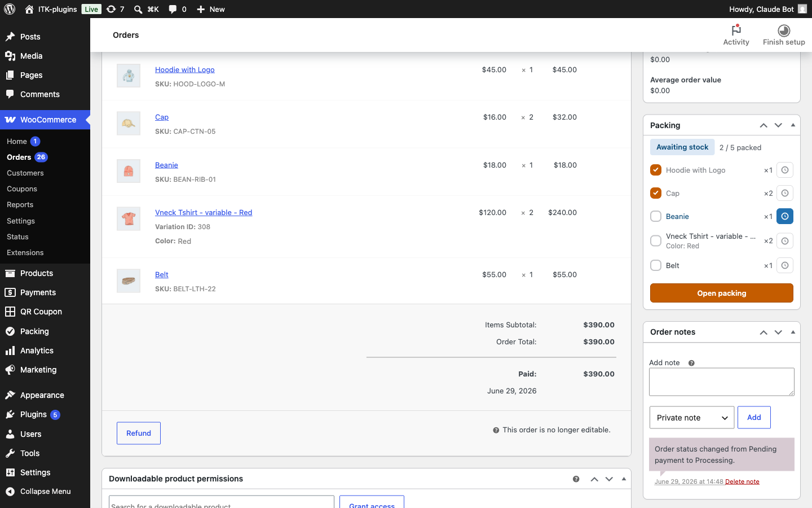The image size is (812, 508).
Task: Uncheck the Cap packed checkbox
Action: (656, 193)
